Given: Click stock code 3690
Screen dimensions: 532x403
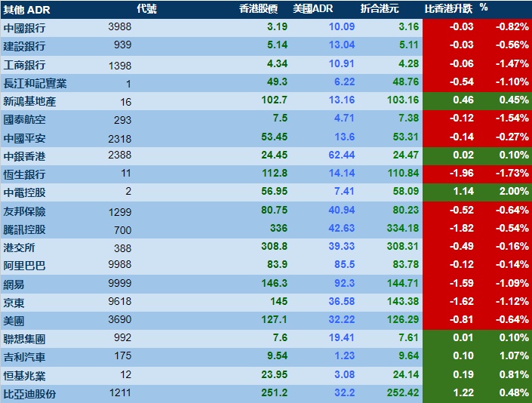Looking at the screenshot, I should pos(120,319).
